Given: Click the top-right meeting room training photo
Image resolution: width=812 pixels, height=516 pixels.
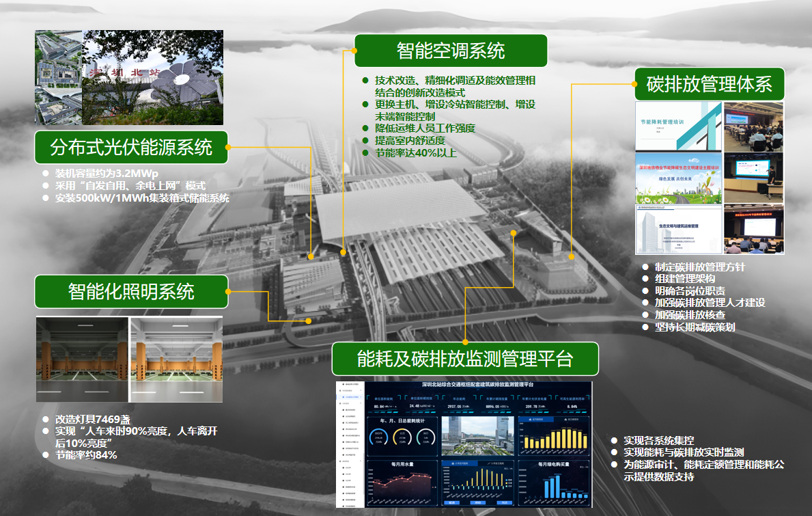Looking at the screenshot, I should [x=754, y=126].
